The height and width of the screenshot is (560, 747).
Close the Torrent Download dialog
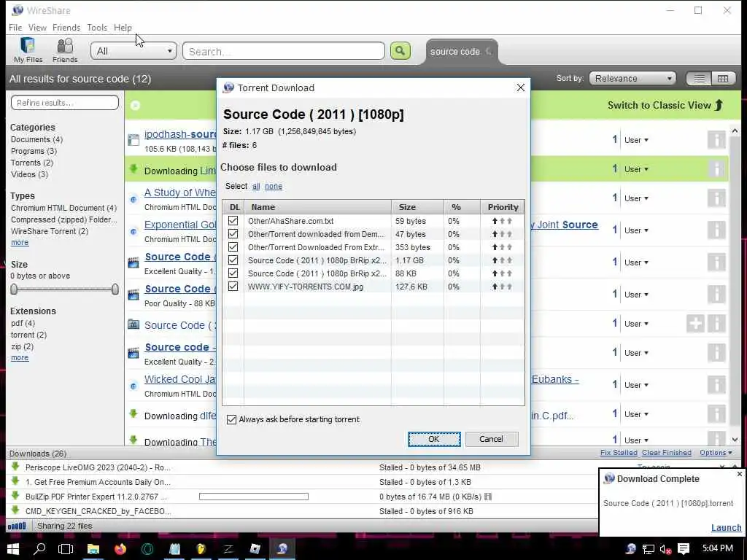pos(521,87)
